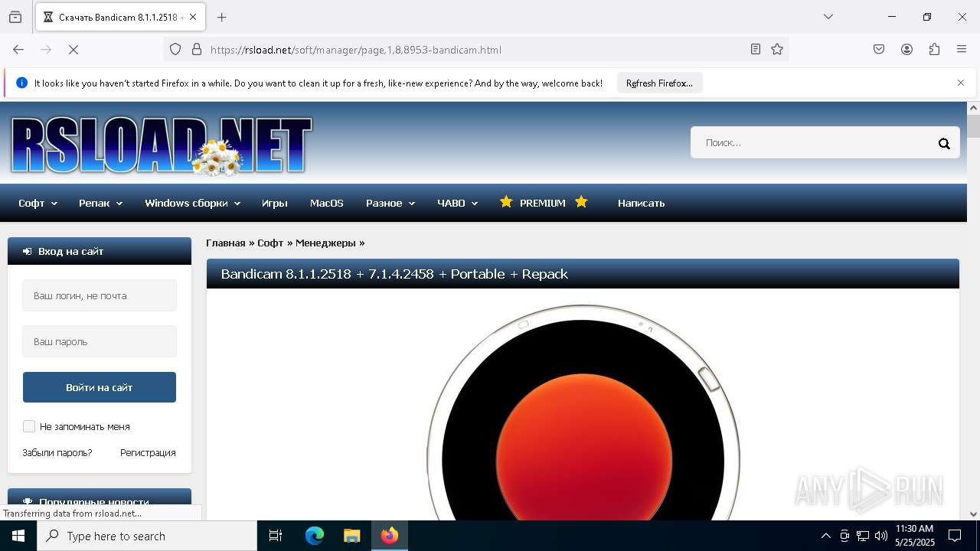This screenshot has height=551, width=980.
Task: Dismiss the Firefox refresh notification bar
Action: 961,83
